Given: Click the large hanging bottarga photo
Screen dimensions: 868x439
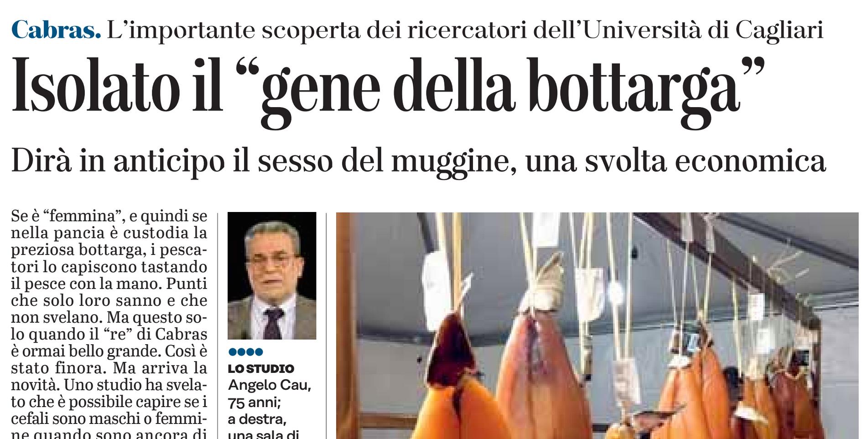Looking at the screenshot, I should (598, 325).
